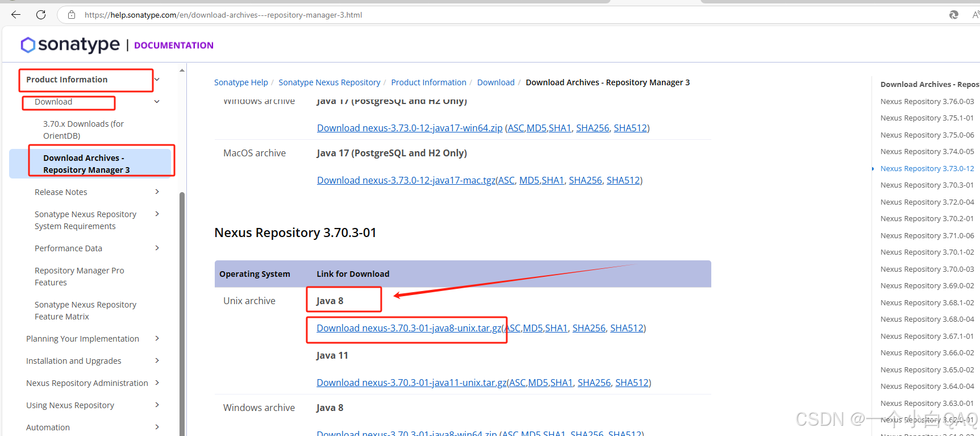980x436 pixels.
Task: Go to Sonatype Help breadcrumb
Action: (241, 82)
